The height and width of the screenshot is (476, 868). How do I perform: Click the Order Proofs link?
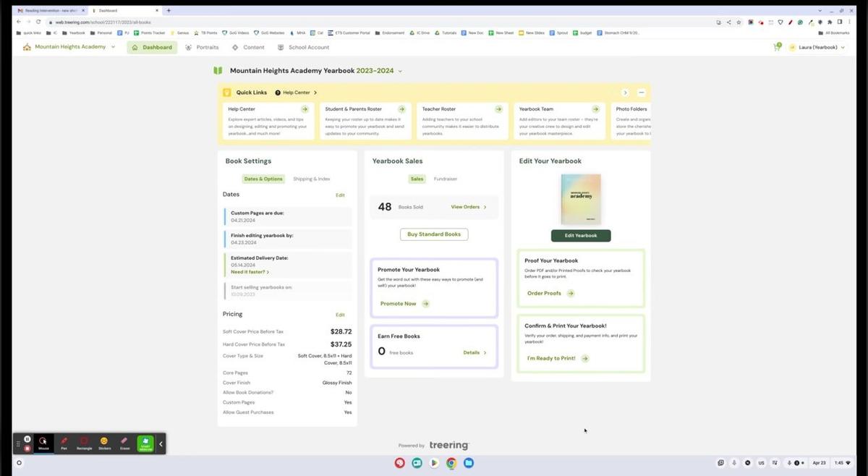pos(544,294)
